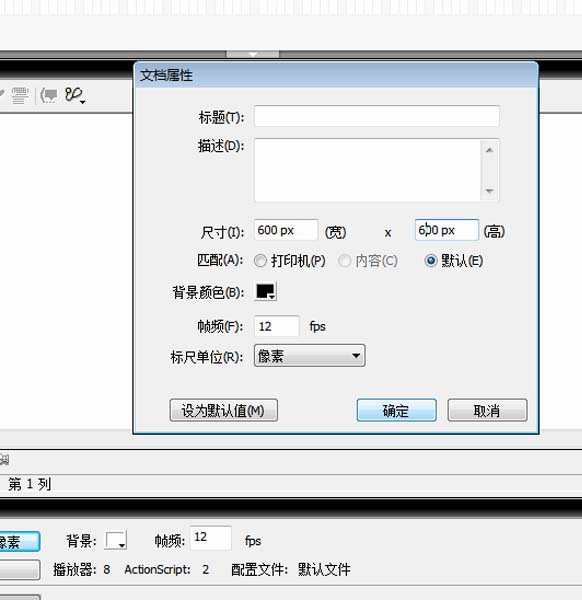Click the 帧频(F) field in dialog
Image resolution: width=582 pixels, height=600 pixels.
[277, 326]
